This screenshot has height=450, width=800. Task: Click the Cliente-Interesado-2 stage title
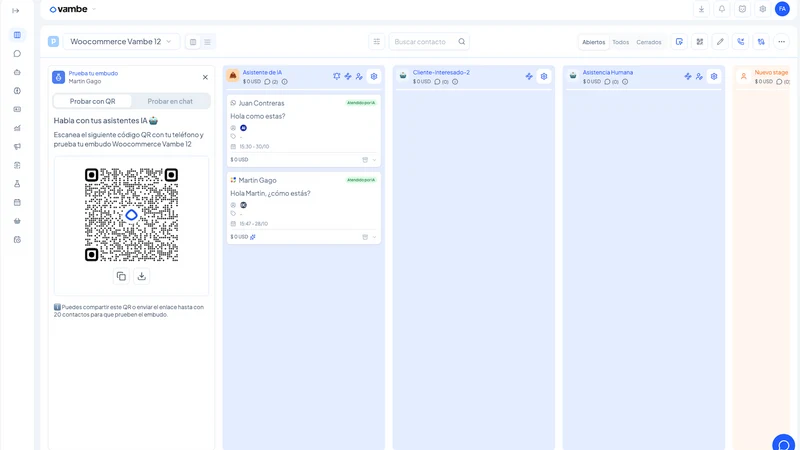(441, 72)
